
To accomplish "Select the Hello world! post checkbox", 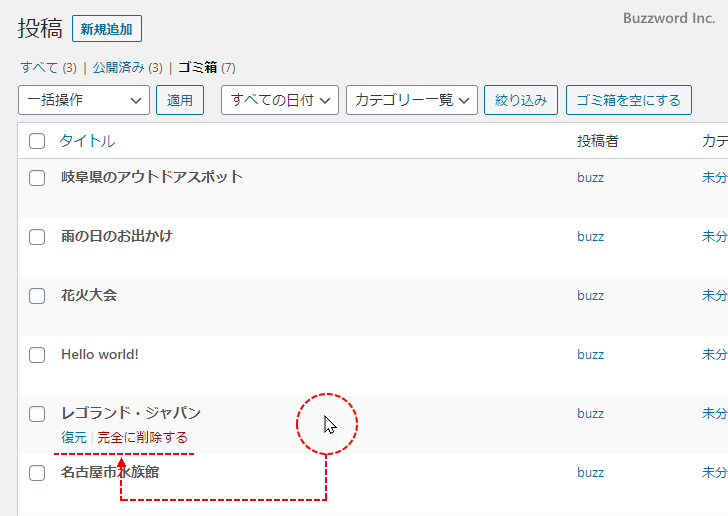I will coord(37,355).
